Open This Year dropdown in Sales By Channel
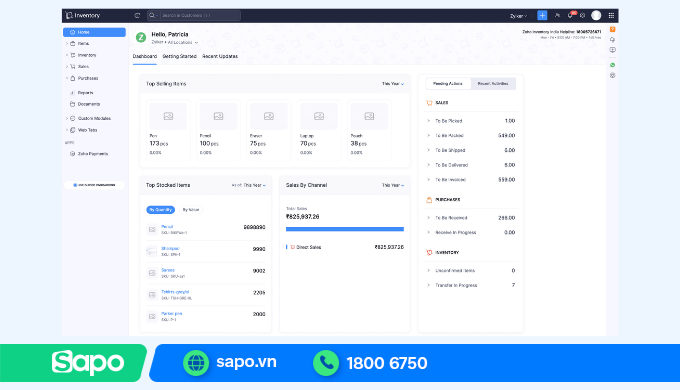680x390 pixels. (x=393, y=185)
